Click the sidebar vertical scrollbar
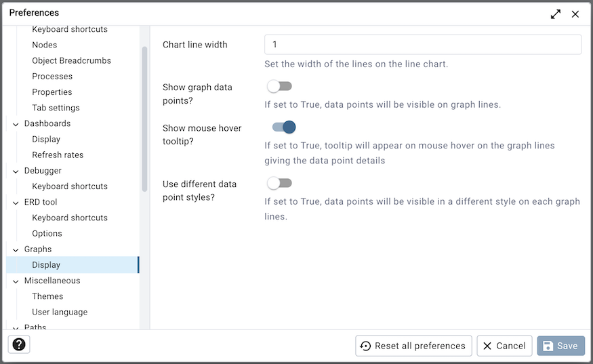The image size is (593, 364). tap(144, 119)
